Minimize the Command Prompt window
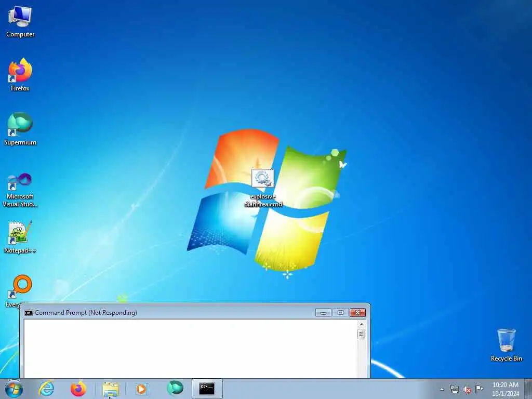The image size is (532, 399). click(x=323, y=312)
